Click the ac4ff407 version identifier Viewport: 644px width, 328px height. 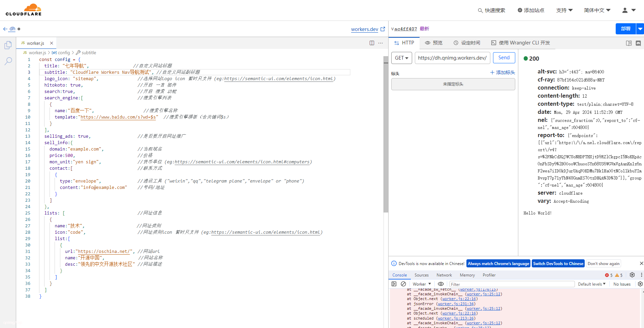click(405, 29)
